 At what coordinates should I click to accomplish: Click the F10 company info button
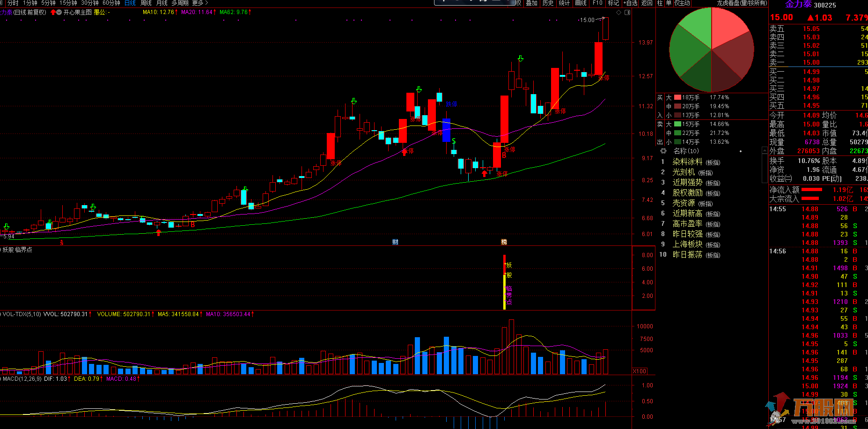point(597,3)
